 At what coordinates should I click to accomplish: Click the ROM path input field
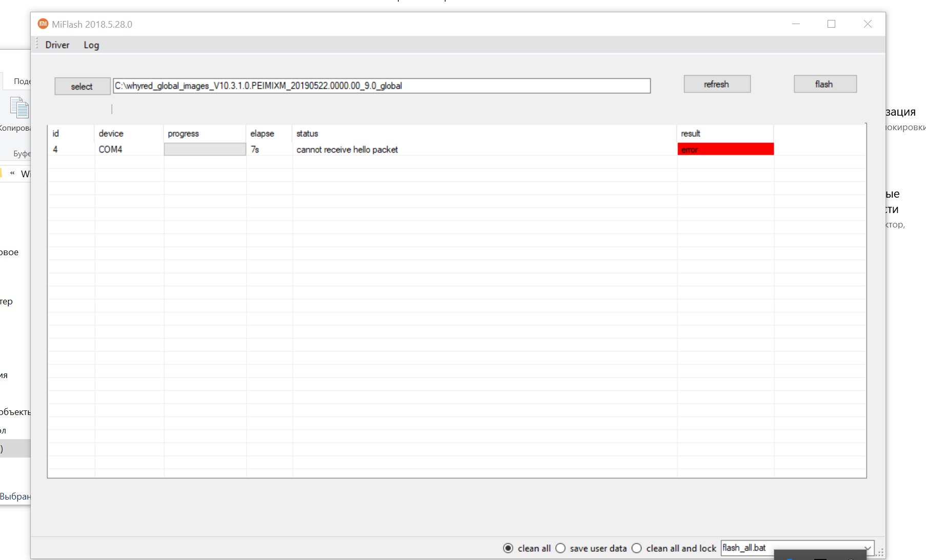(381, 86)
